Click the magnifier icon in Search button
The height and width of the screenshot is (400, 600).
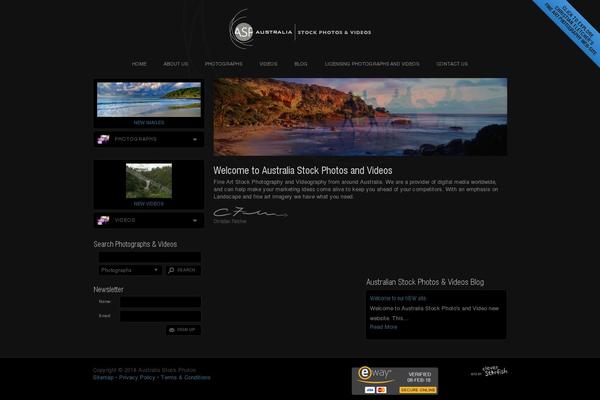(171, 270)
